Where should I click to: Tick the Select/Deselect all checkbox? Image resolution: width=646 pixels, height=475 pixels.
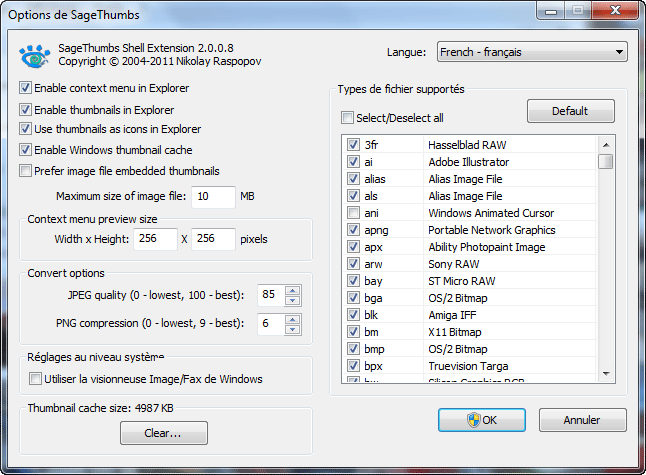(347, 118)
